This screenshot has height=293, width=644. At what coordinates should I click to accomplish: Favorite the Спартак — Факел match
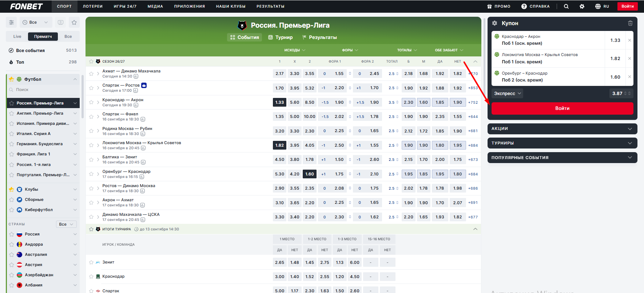point(91,116)
